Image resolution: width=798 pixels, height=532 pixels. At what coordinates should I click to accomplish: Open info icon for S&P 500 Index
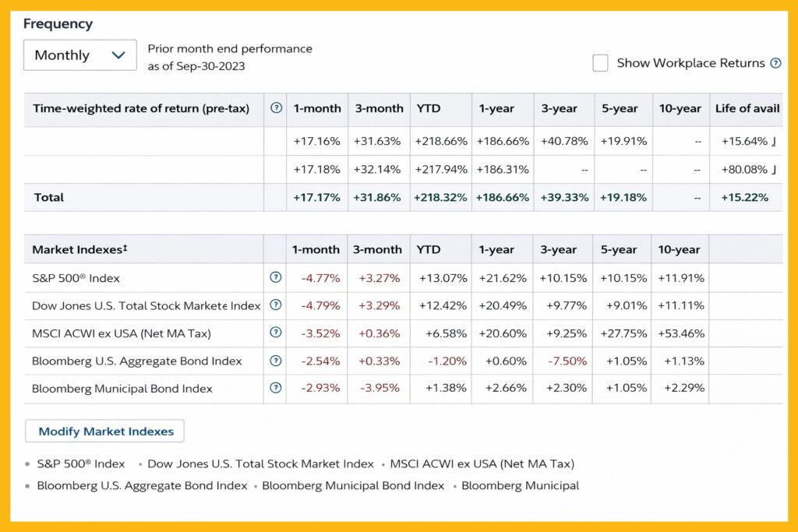275,277
